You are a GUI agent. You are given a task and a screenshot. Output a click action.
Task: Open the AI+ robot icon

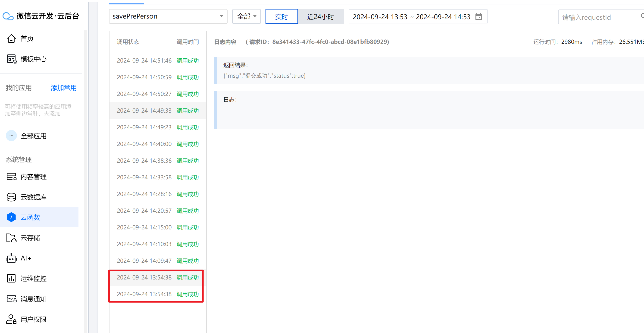pos(11,258)
